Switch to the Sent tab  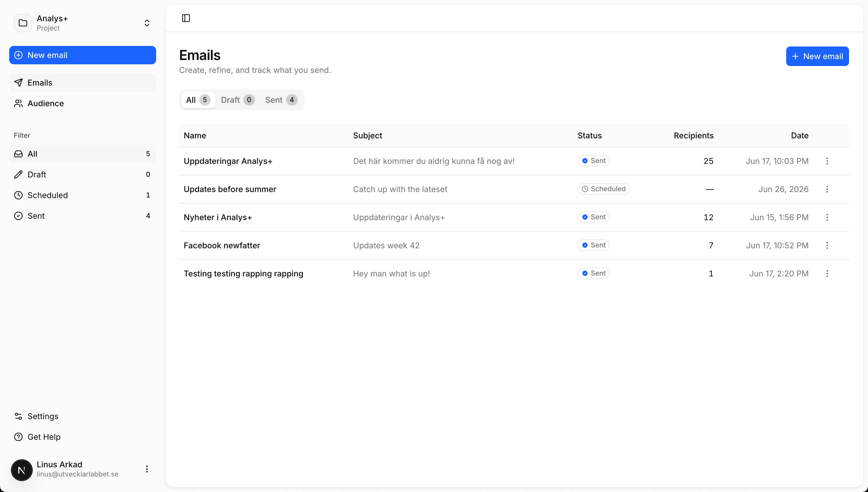click(281, 100)
